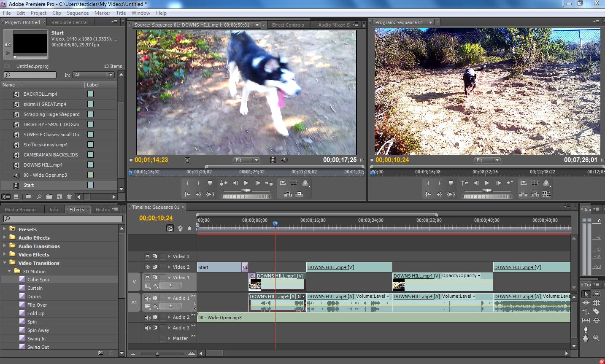
Task: Select the Ripple Edit tool
Action: tap(586, 303)
